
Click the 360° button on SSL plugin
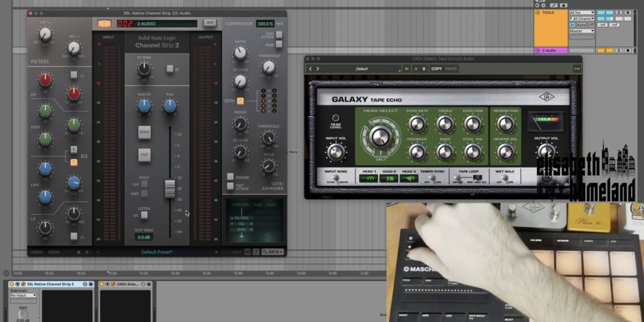pos(210,23)
